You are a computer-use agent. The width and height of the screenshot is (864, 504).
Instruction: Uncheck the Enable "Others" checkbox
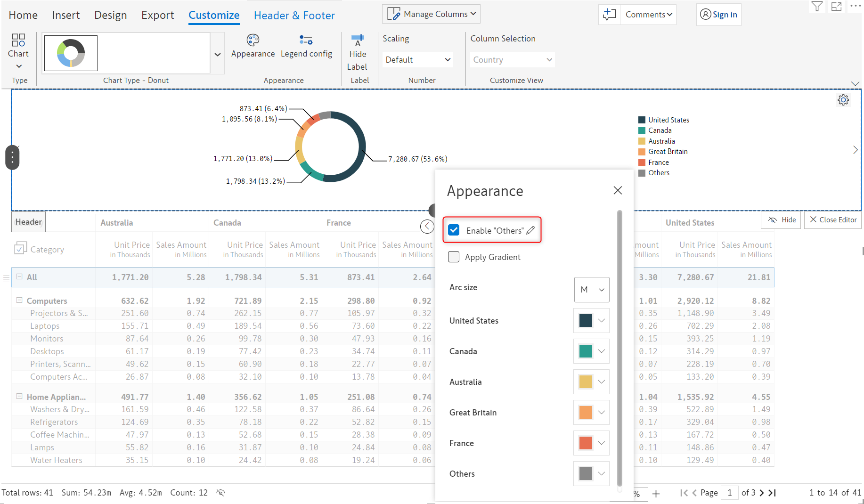tap(454, 230)
